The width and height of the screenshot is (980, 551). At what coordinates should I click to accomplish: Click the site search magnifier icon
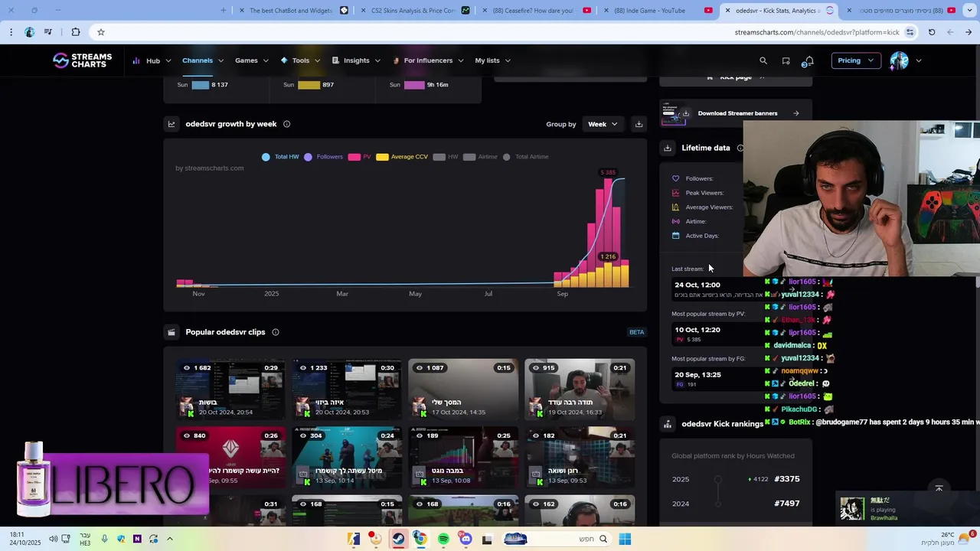tap(763, 60)
